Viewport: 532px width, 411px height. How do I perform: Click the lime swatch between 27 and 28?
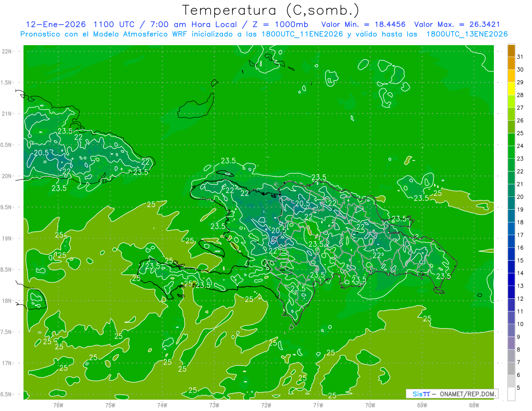pyautogui.click(x=511, y=102)
